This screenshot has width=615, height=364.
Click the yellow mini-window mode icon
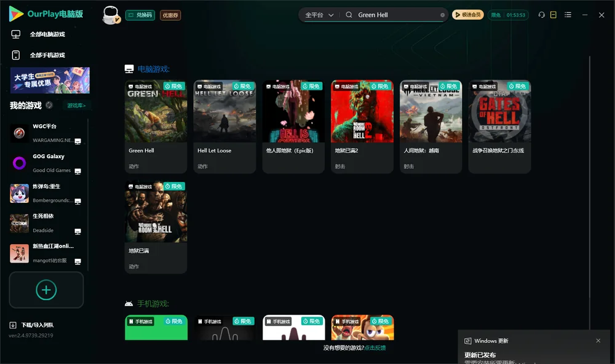coord(553,15)
